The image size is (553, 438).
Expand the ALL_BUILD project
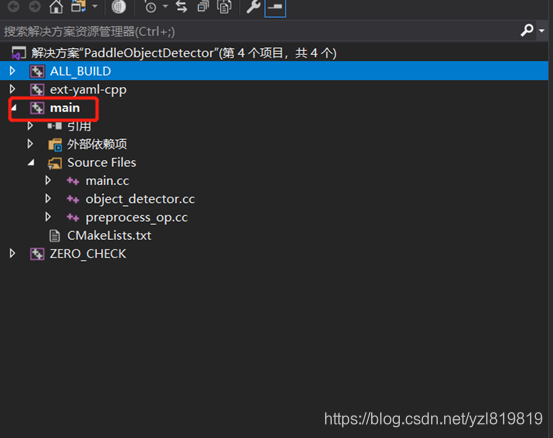coord(12,71)
